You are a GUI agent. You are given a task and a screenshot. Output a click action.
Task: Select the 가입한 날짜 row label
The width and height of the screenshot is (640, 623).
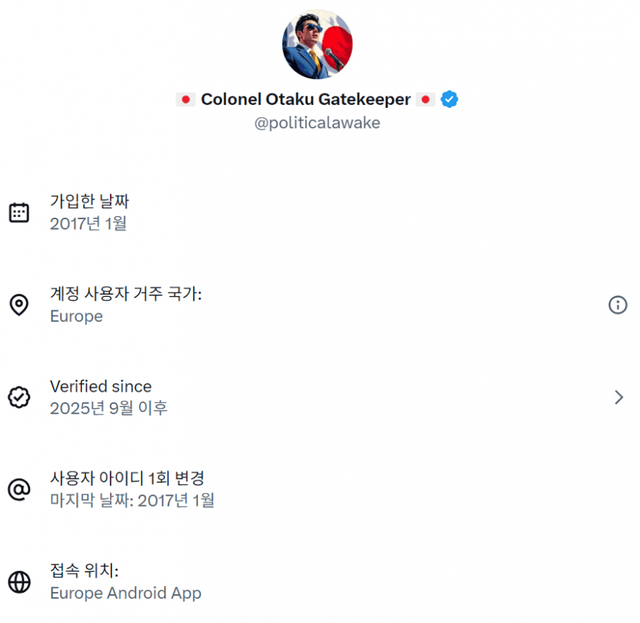tap(90, 202)
